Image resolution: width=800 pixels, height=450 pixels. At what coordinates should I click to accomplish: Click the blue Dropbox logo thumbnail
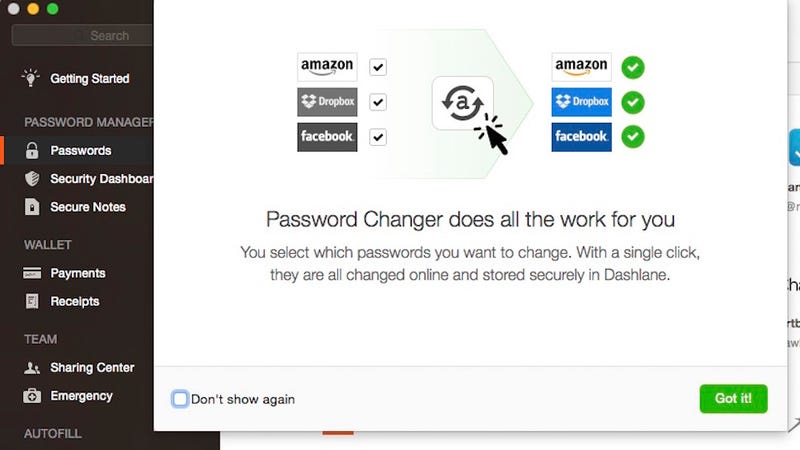pos(581,102)
